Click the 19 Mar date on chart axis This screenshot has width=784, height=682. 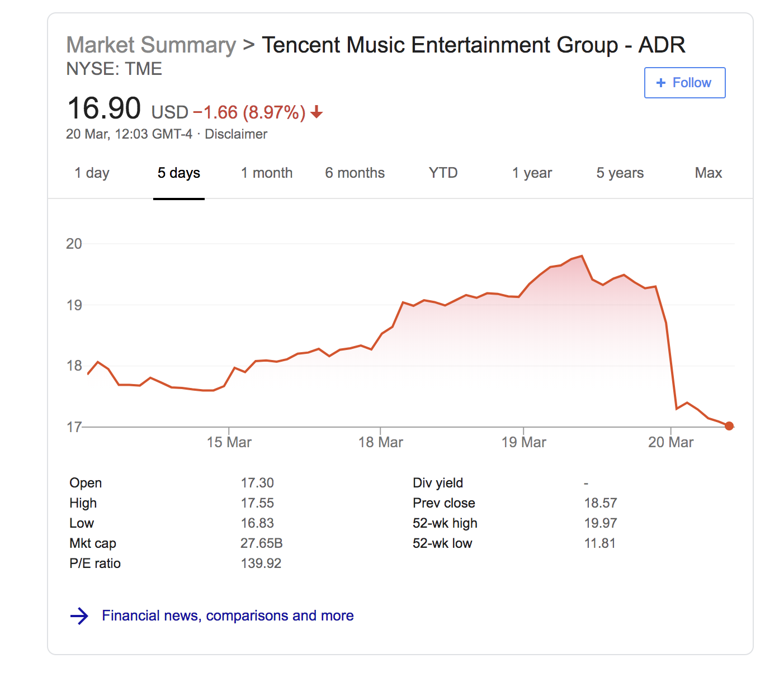(523, 442)
